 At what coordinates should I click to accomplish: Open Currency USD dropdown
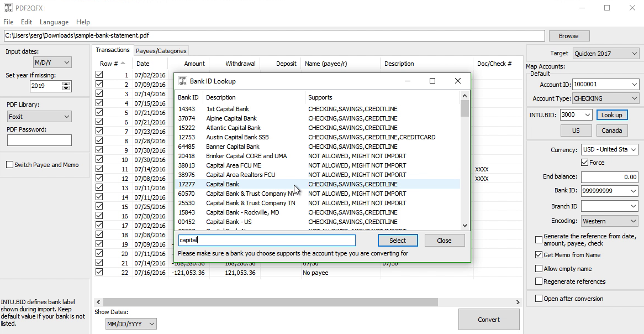[x=610, y=149]
